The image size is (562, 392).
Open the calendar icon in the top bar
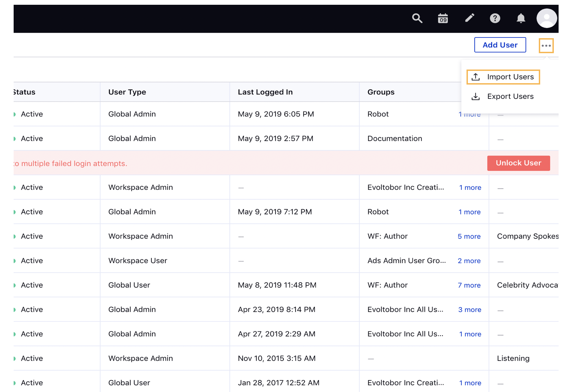click(x=443, y=18)
